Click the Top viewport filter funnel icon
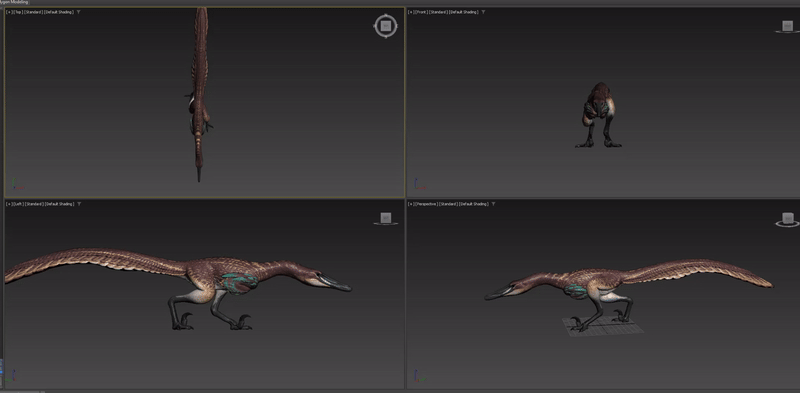 pos(78,12)
